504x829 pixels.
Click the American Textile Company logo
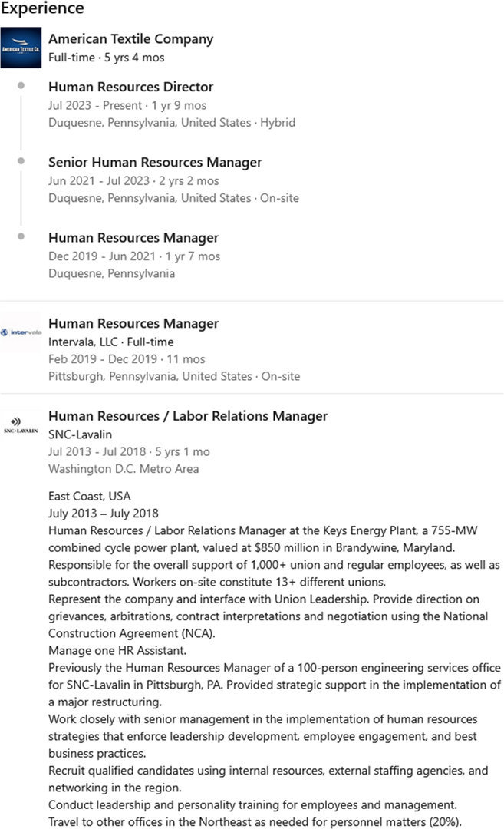21,48
